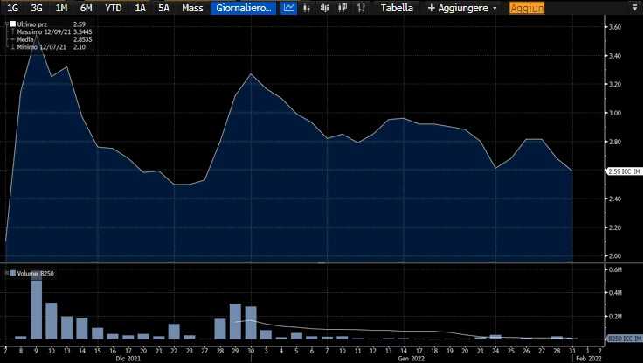
Task: Open the Giornaliero periodicity dropdown
Action: 243,8
